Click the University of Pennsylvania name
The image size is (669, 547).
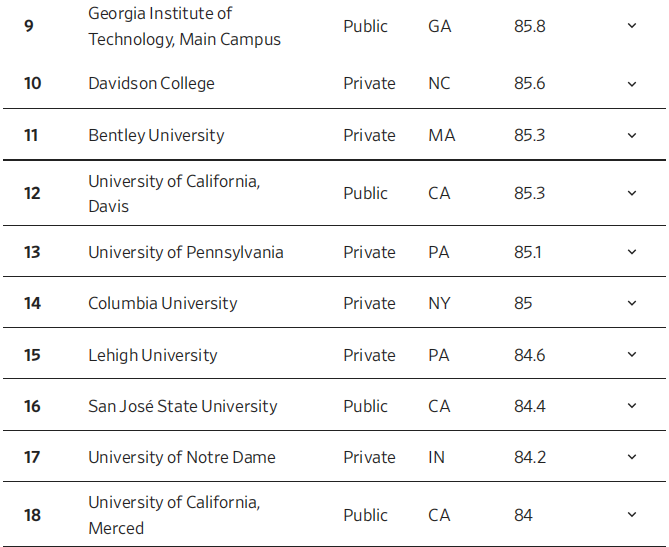186,252
